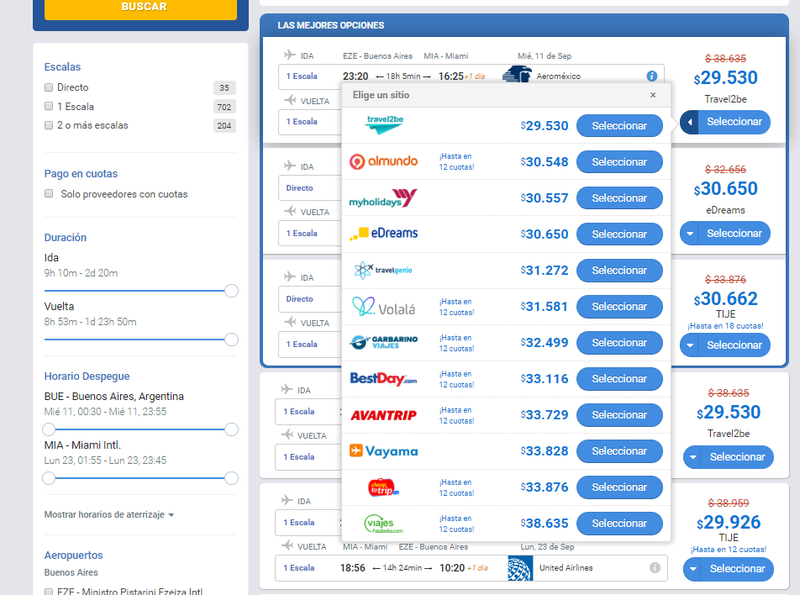The image size is (800, 595).
Task: Select Volalá offer at $31.581
Action: click(619, 307)
